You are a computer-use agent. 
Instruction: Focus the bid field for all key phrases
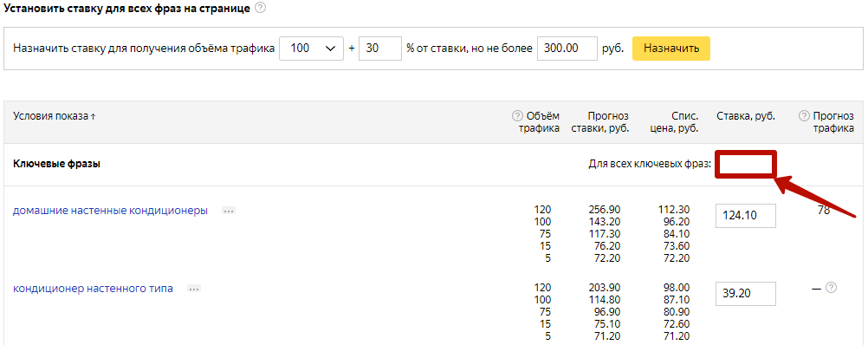click(x=745, y=165)
